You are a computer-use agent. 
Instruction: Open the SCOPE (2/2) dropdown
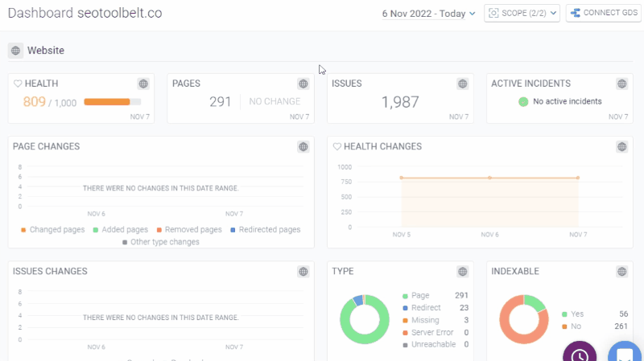(x=522, y=13)
